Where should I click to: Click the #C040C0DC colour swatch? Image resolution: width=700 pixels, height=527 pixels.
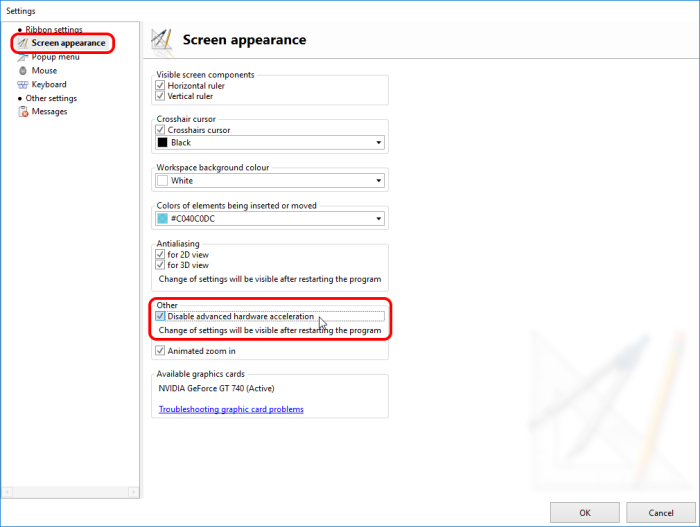[163, 219]
